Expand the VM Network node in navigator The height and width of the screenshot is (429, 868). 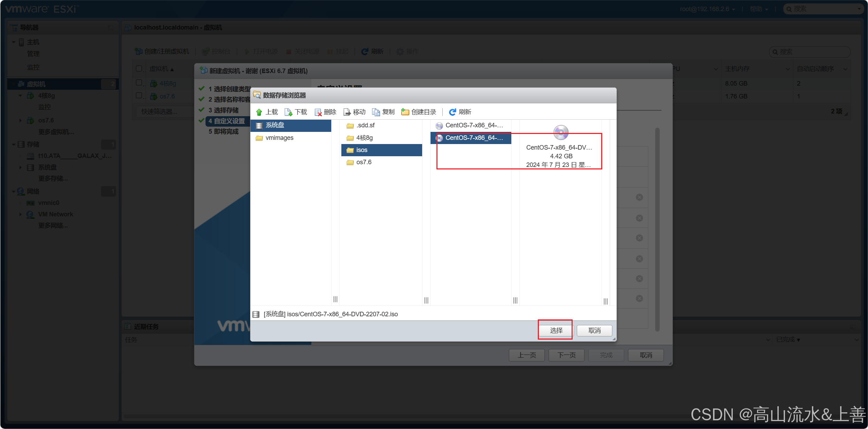[x=20, y=214]
